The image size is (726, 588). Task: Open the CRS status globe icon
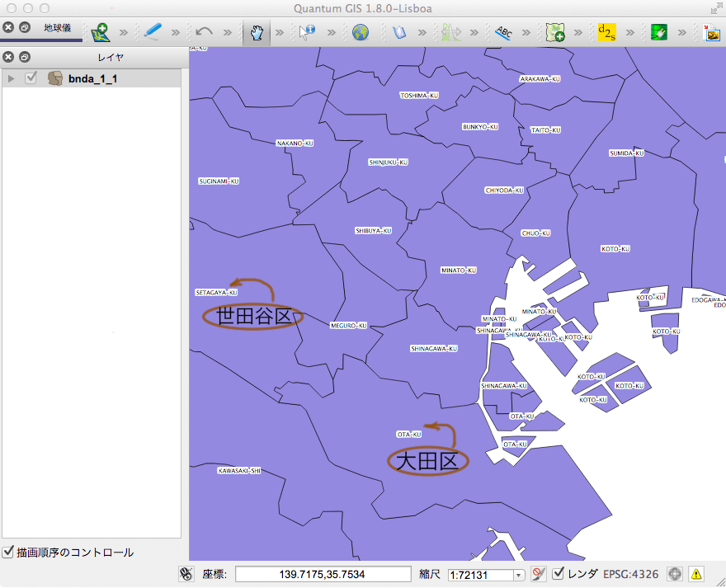(x=675, y=574)
